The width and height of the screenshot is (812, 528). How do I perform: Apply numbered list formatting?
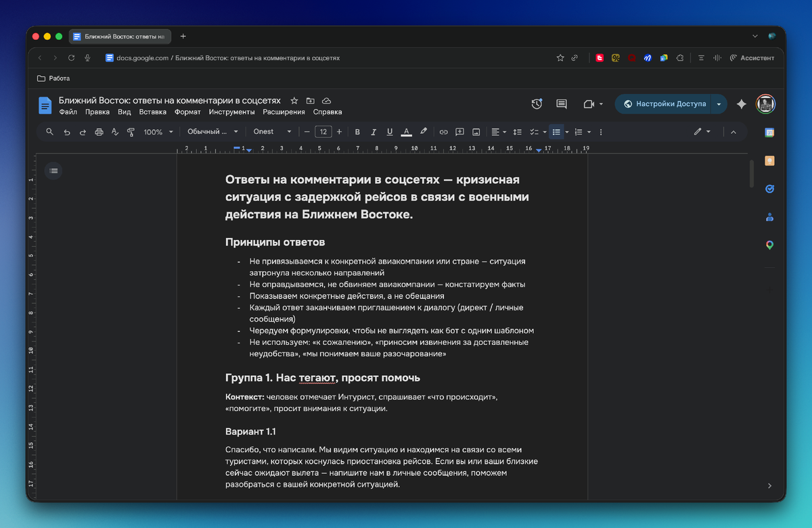click(x=579, y=132)
